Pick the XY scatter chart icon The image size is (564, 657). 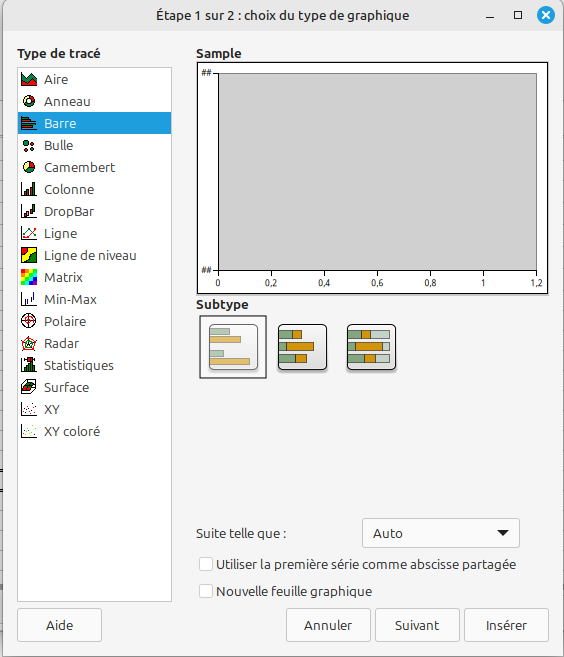[29, 409]
